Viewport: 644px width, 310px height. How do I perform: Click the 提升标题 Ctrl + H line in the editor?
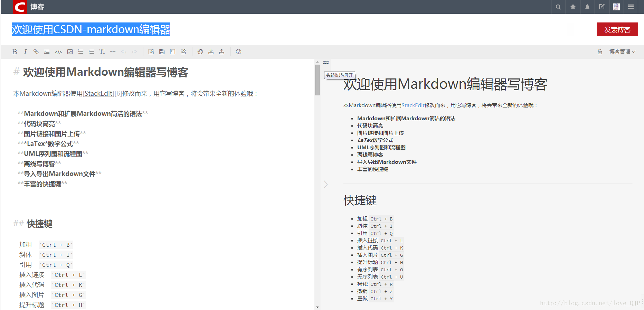[x=50, y=305]
